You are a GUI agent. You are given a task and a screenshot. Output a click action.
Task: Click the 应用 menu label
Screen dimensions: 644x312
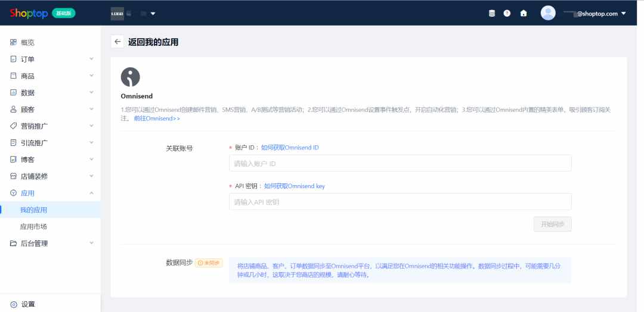click(x=27, y=193)
